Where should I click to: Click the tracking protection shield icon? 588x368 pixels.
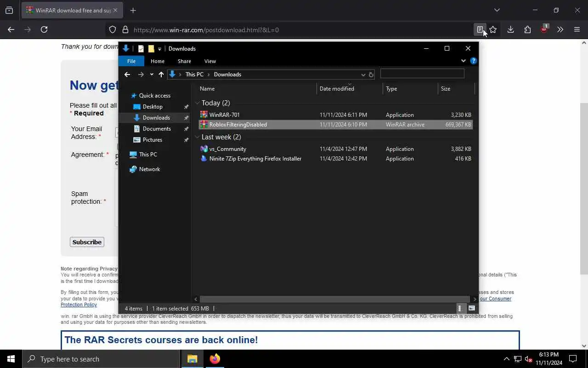(x=113, y=30)
